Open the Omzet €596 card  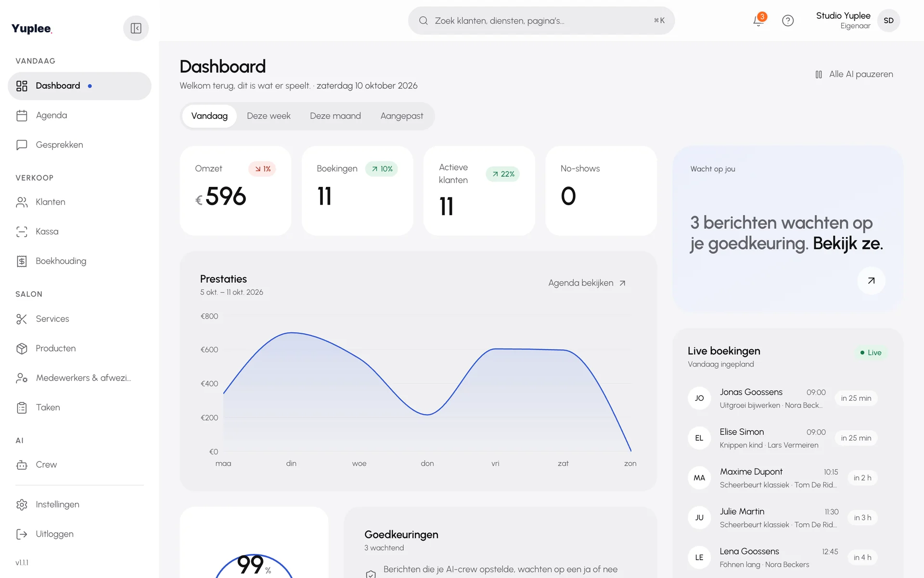(235, 191)
